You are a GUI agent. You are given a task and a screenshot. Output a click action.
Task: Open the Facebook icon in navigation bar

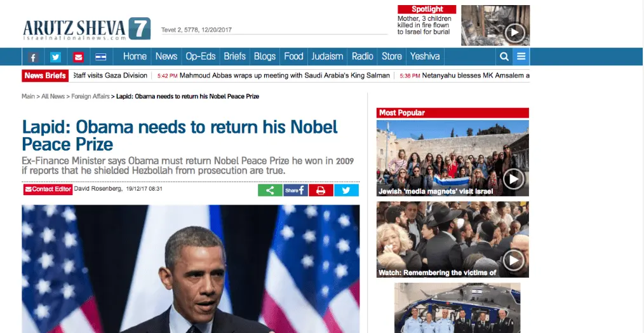33,57
